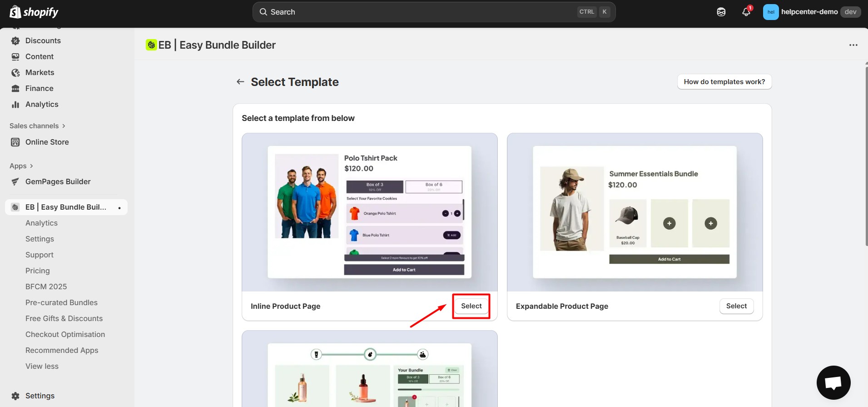
Task: Click the Analytics bar chart icon
Action: (15, 105)
